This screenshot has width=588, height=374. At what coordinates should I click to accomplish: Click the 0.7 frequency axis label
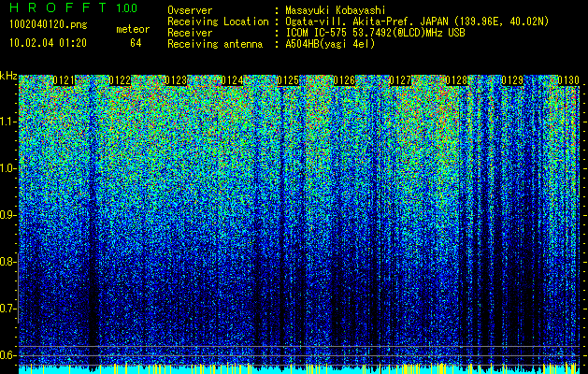pyautogui.click(x=8, y=309)
